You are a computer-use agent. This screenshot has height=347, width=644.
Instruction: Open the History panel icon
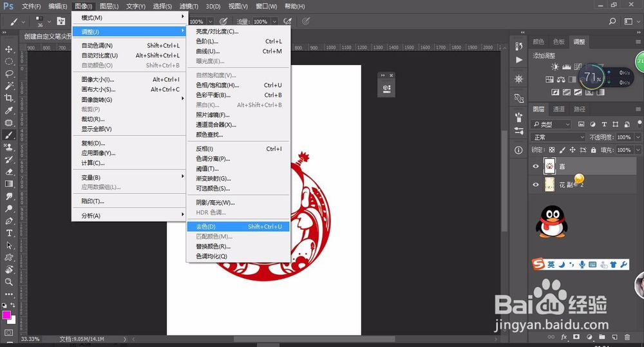pos(518,46)
